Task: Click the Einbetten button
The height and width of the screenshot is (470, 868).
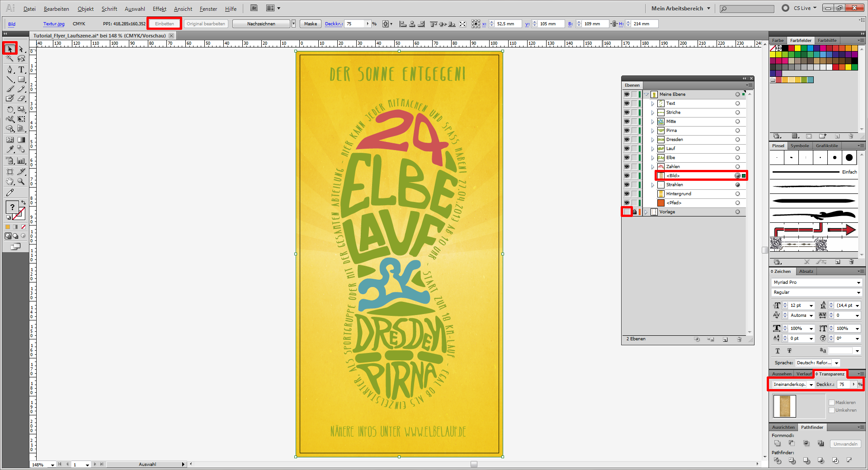Action: [x=165, y=23]
